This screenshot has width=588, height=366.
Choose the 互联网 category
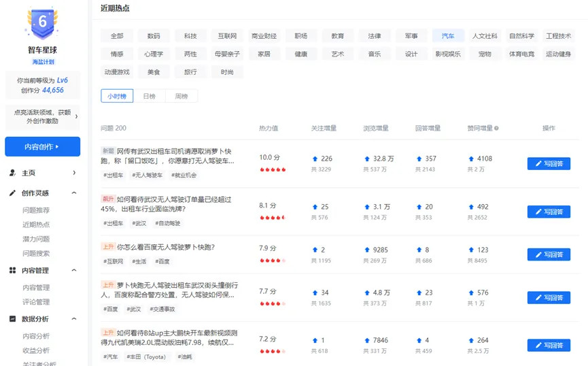click(227, 36)
